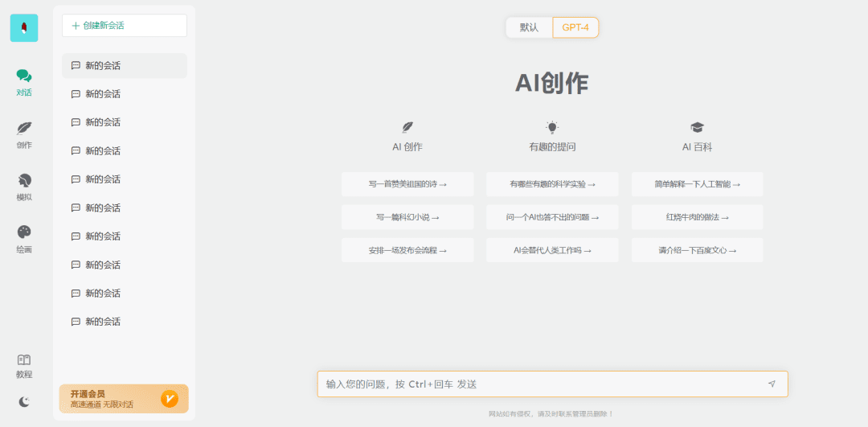Select prompt 简单解释一下人工智能
Viewport: 868px width, 427px height.
pos(698,184)
